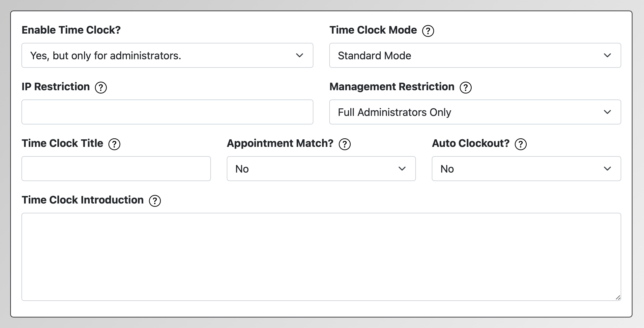Click help icon beside IP Restriction
Viewport: 644px width, 328px height.
101,88
